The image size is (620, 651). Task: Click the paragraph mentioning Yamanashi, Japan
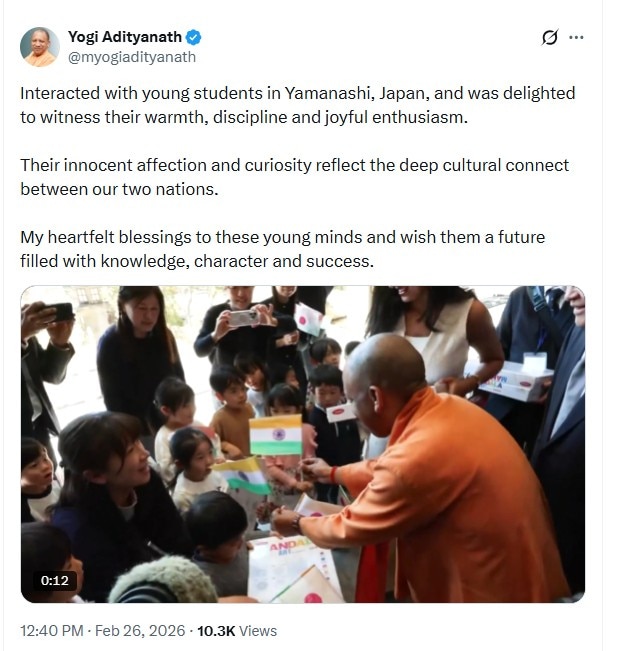pyautogui.click(x=297, y=105)
